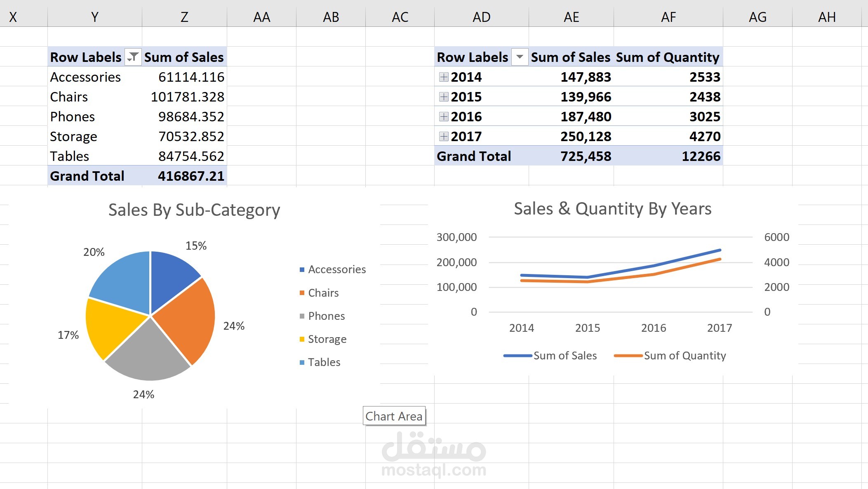Select column AD header
Viewport: 868px width, 489px height.
click(x=481, y=17)
